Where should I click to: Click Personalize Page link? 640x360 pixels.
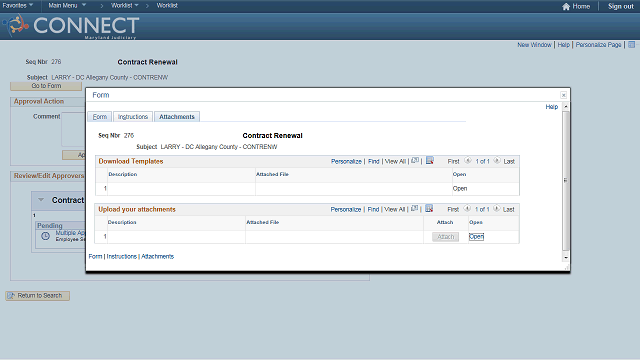pyautogui.click(x=598, y=45)
